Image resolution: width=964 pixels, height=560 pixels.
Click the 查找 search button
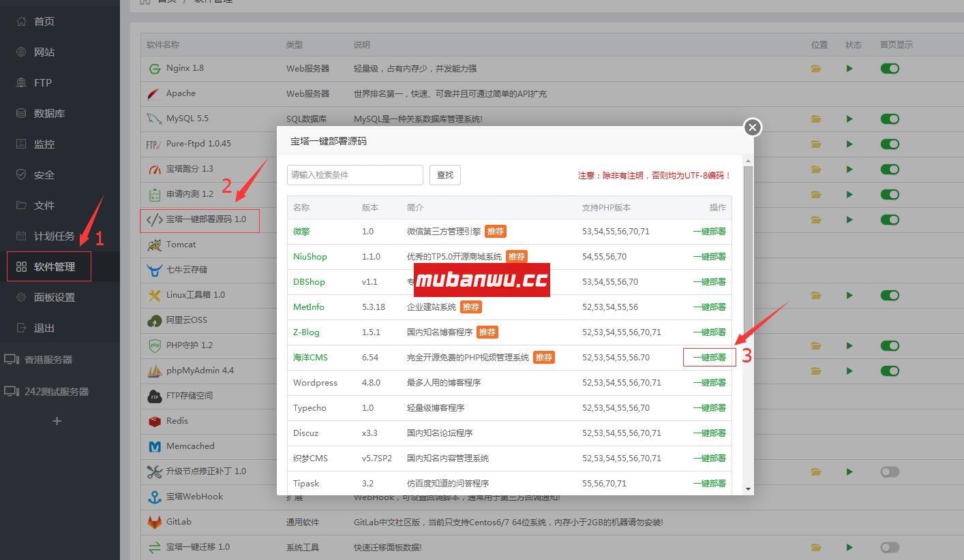pos(445,175)
